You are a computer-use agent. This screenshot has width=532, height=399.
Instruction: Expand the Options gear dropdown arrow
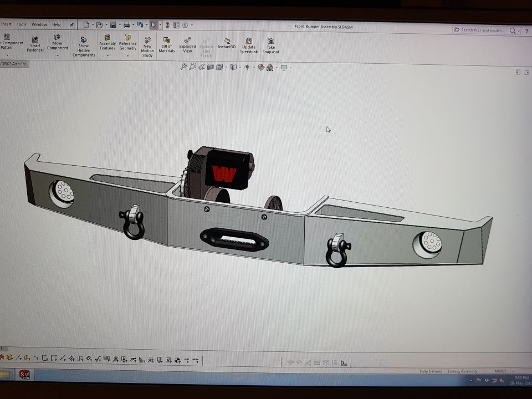coord(192,25)
